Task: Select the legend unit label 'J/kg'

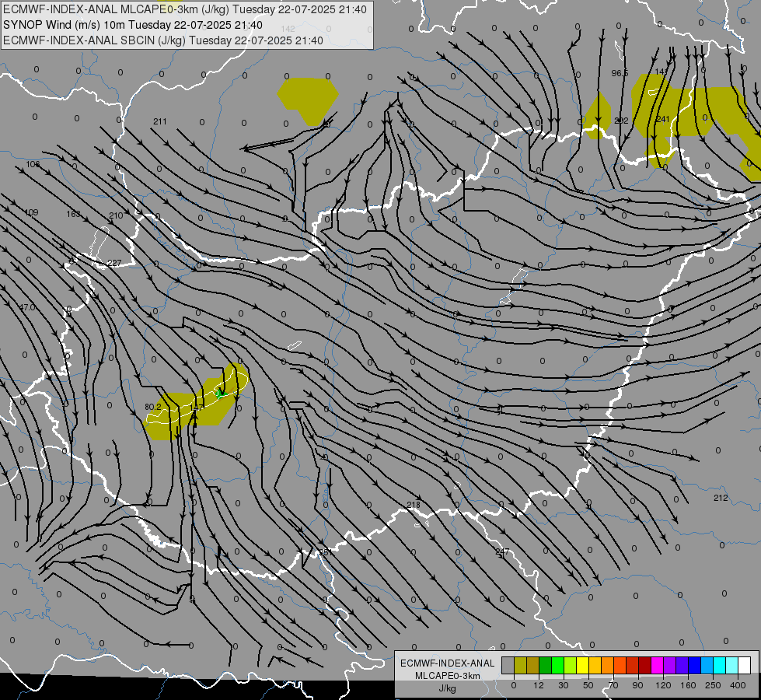Action: pyautogui.click(x=448, y=688)
